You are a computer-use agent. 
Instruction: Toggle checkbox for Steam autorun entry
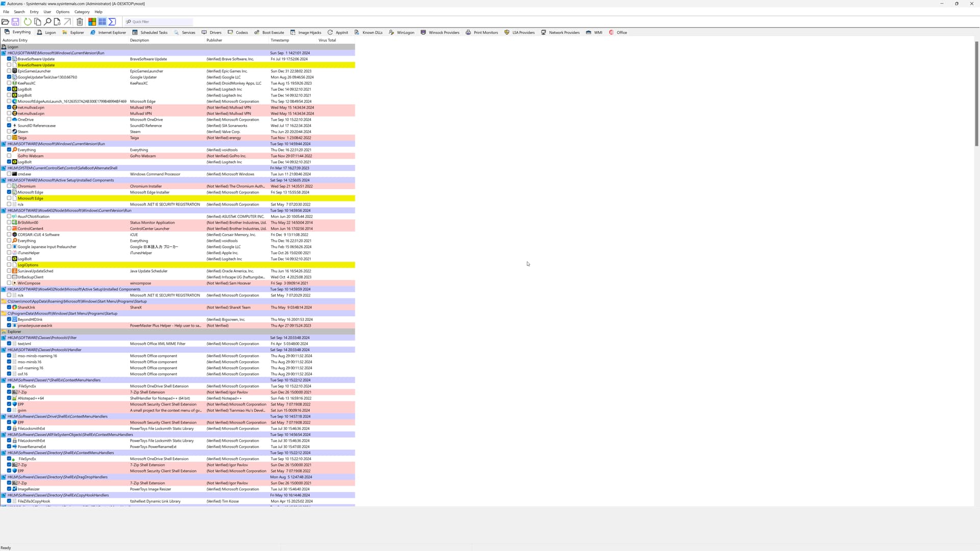pos(9,132)
